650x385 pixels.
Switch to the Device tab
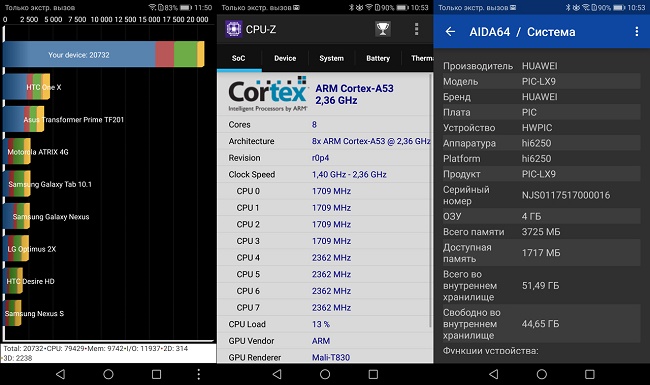(285, 58)
